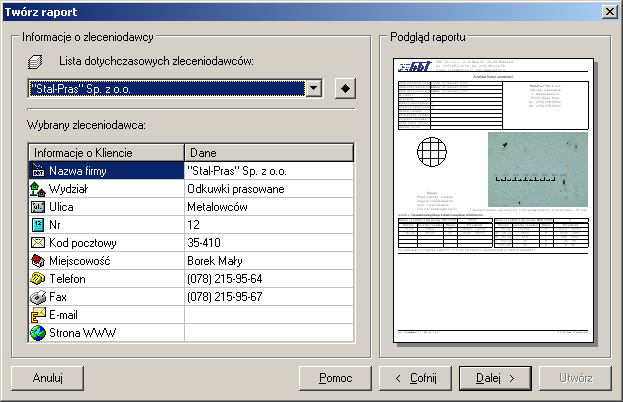
Task: Click the number icon beside Nr
Action: (38, 225)
